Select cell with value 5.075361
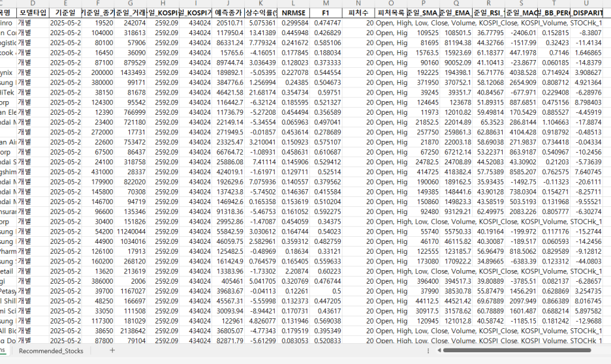The image size is (611, 364). [x=260, y=23]
